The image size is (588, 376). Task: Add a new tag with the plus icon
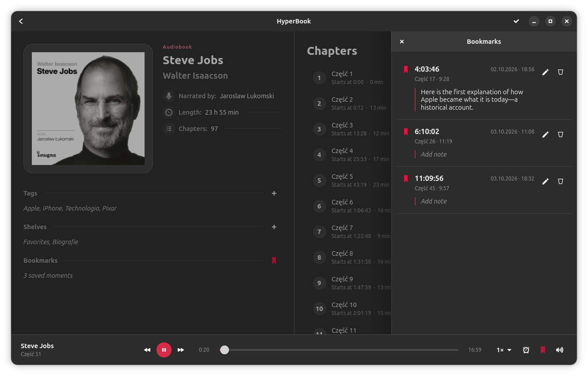(274, 193)
